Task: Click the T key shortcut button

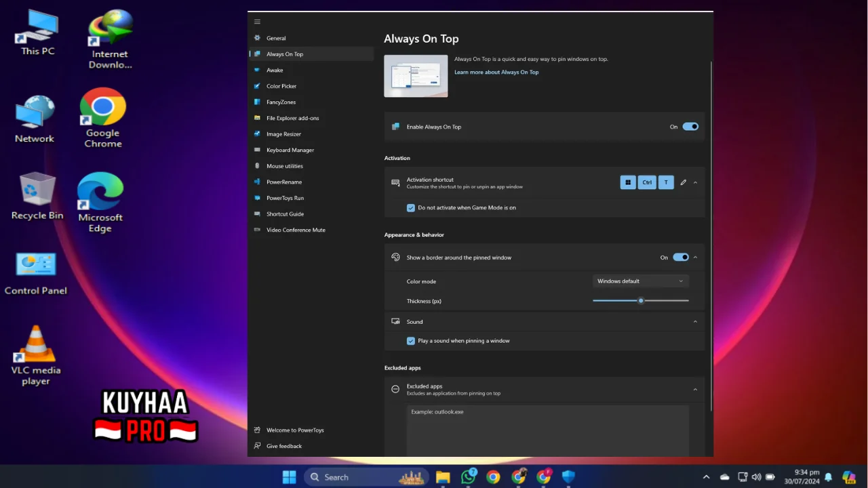Action: click(x=666, y=182)
